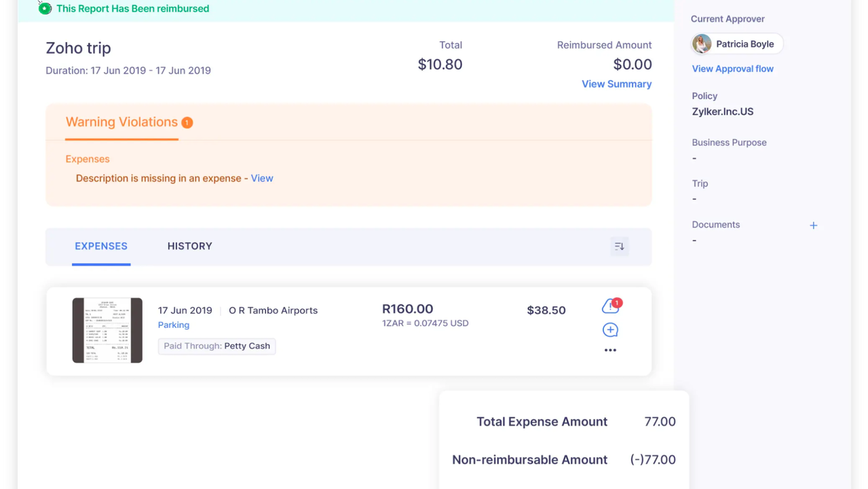Click the Paid Through Petty Cash chip
Image resolution: width=868 pixels, height=489 pixels.
tap(216, 346)
